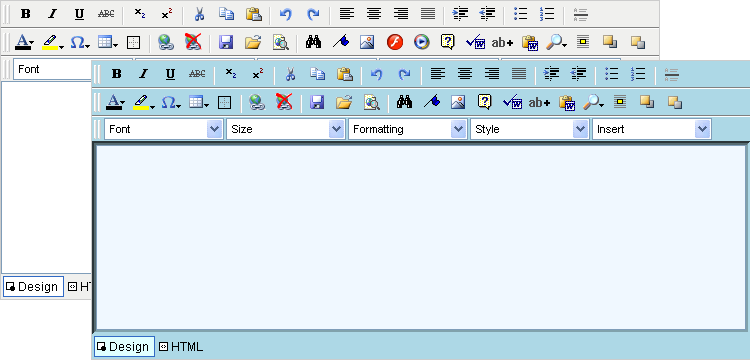
Task: Insert hyperlink in the grey back editor
Action: coord(166,42)
